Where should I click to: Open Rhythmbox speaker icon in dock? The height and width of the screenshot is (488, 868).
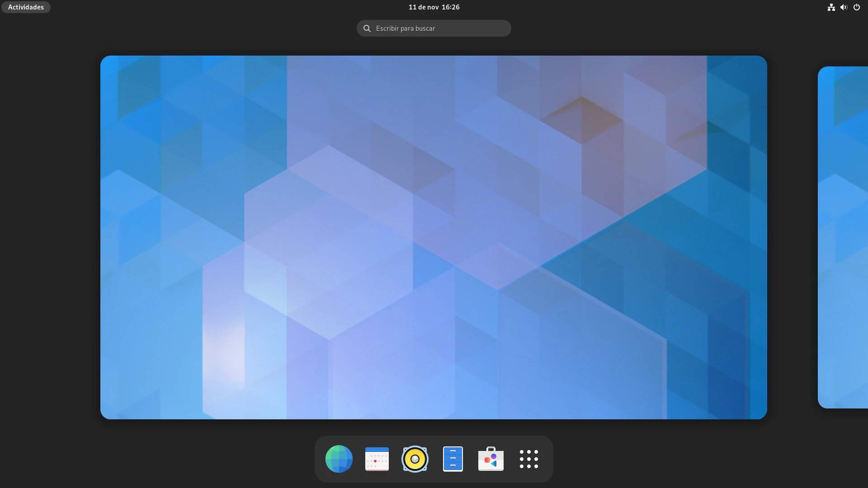click(x=415, y=459)
